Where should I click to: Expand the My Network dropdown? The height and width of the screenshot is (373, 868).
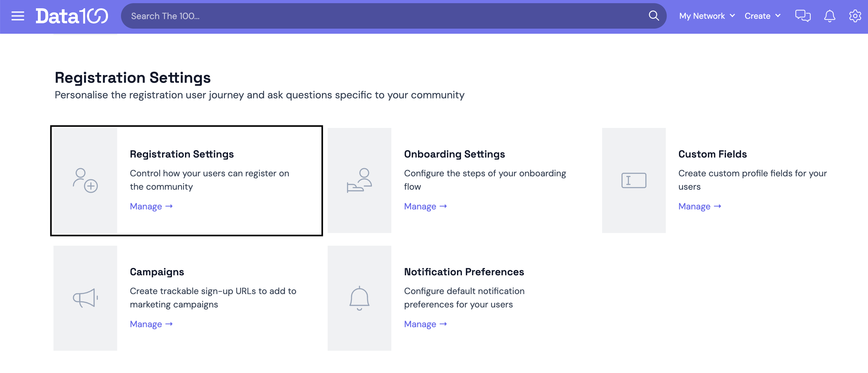point(707,16)
